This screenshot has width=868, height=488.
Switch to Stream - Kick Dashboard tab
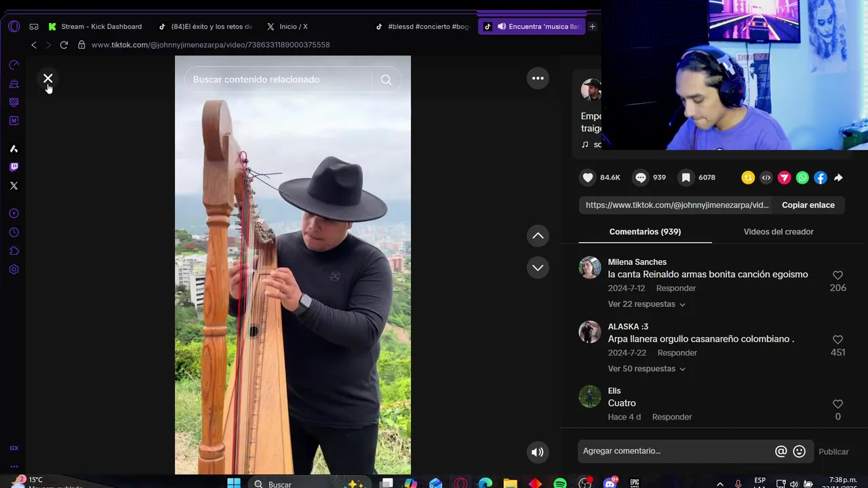pos(95,26)
